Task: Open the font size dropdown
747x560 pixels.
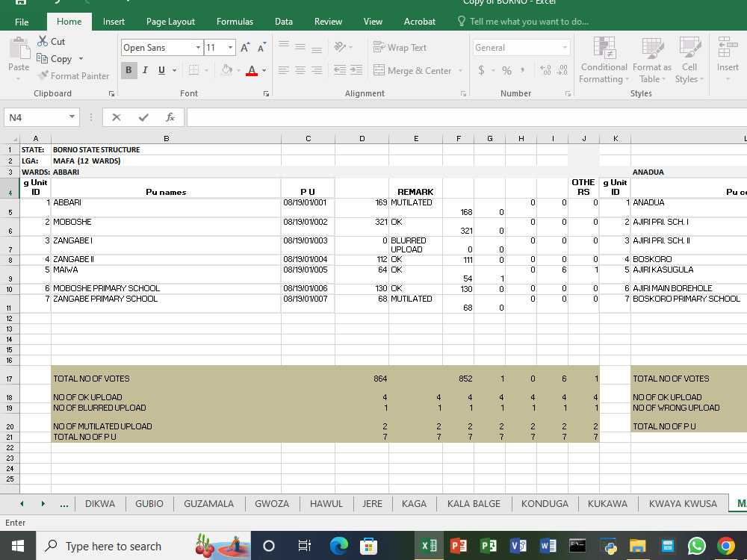Action: click(230, 48)
